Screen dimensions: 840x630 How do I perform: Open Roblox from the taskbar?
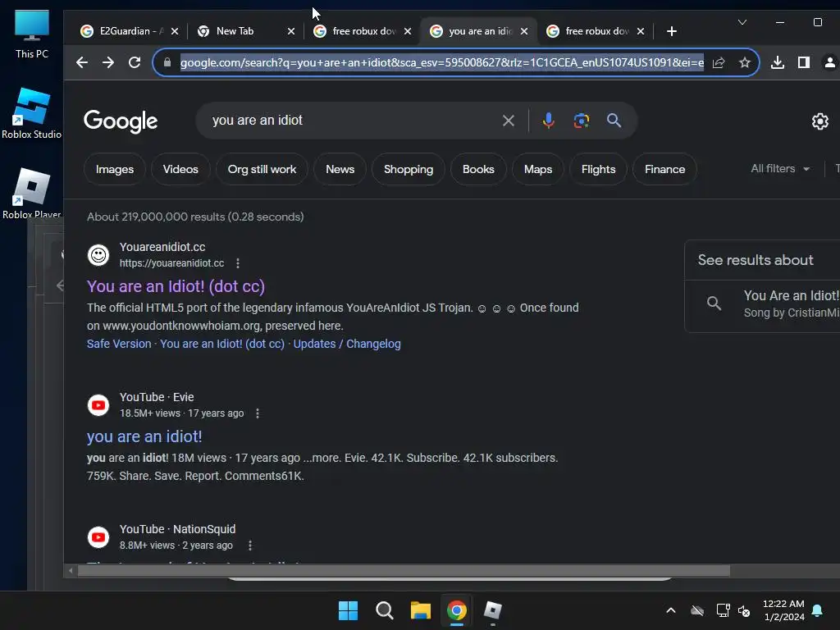point(492,610)
